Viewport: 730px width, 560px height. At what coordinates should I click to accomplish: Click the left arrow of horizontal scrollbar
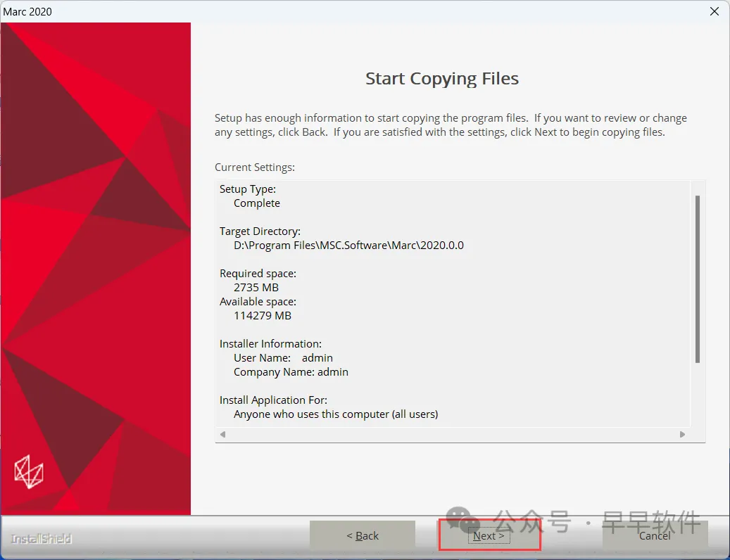click(222, 434)
